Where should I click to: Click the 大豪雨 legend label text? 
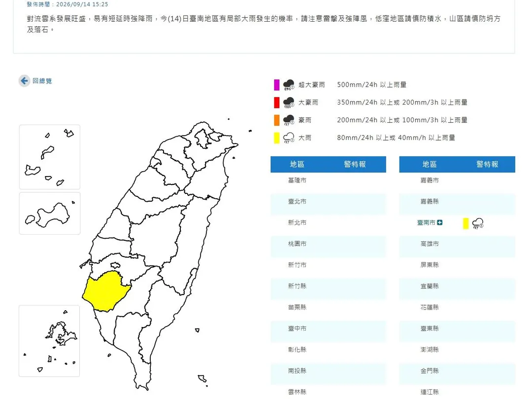(308, 102)
